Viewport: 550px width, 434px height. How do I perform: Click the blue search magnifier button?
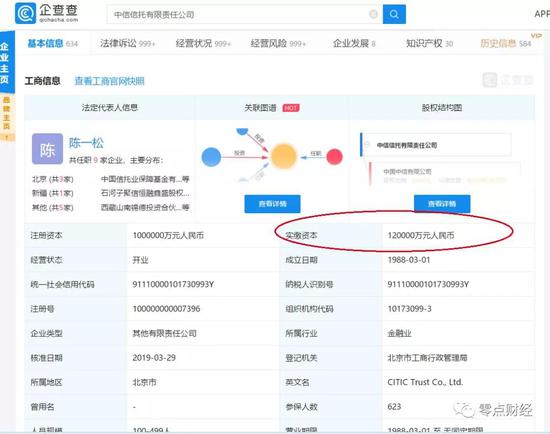[394, 14]
